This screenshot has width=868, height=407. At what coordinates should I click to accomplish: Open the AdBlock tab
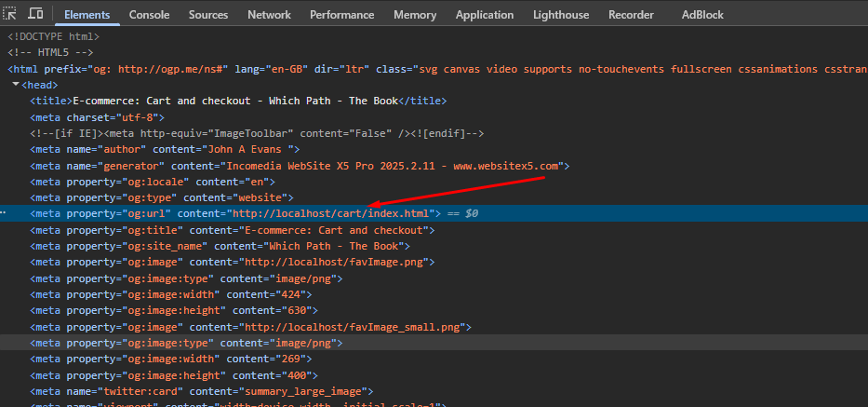point(703,15)
